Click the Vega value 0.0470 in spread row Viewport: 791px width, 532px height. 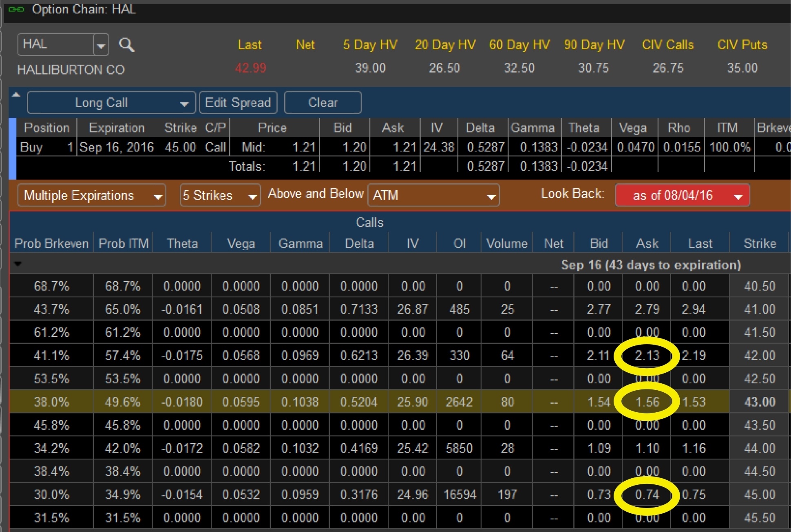tap(636, 147)
